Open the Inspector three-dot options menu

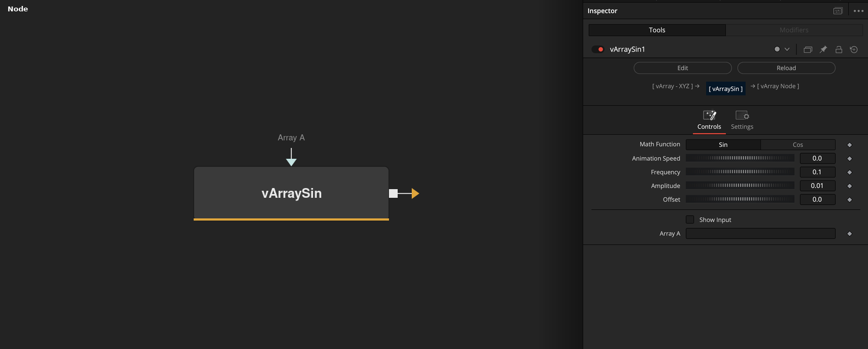tap(858, 11)
